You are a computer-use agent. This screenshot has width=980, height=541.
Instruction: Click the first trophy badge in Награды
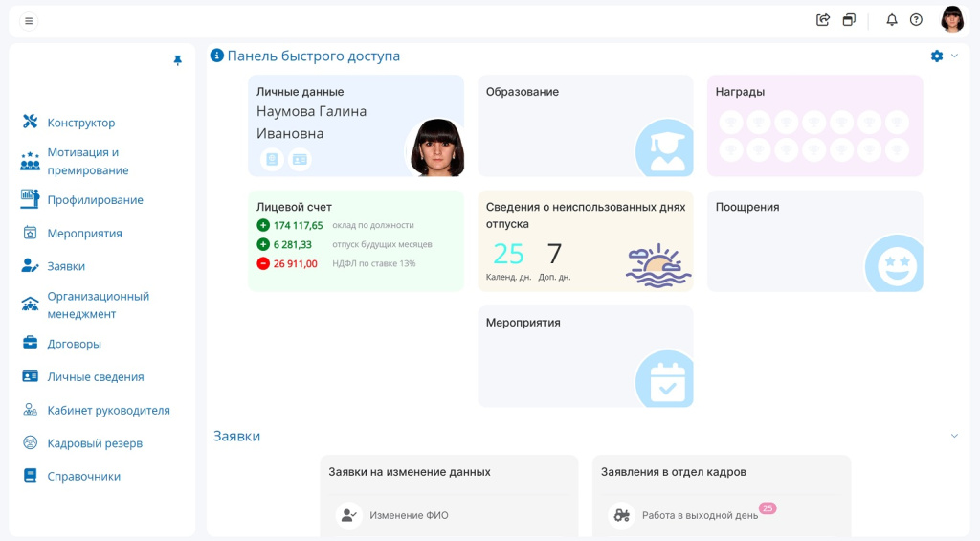[731, 123]
